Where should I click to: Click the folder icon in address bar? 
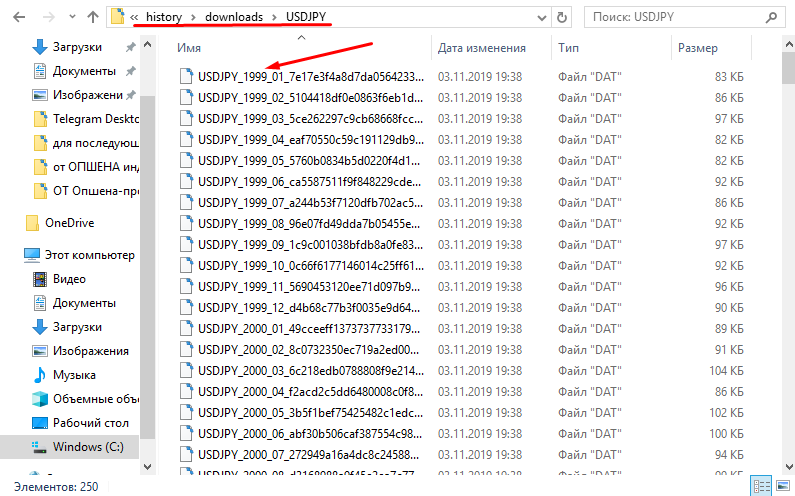click(118, 16)
